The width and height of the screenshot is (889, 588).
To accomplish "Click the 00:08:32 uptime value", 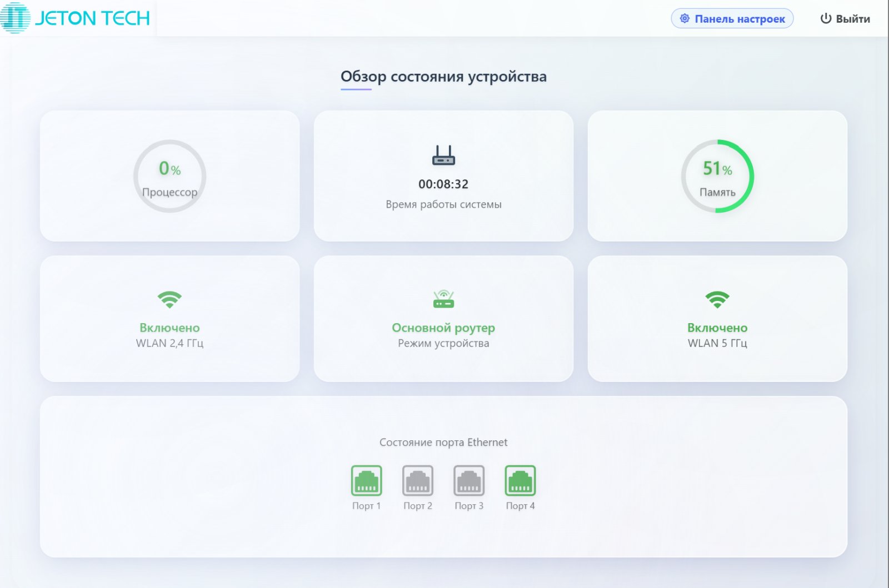I will [443, 184].
